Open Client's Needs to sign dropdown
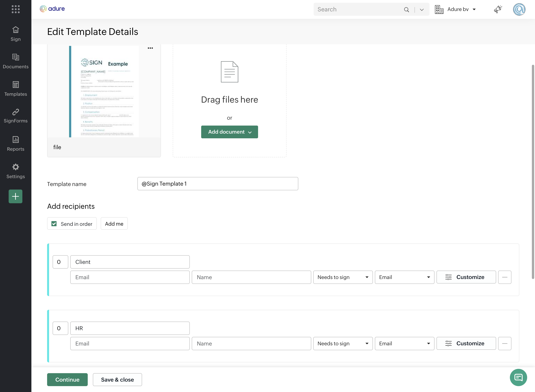This screenshot has width=535, height=392. pyautogui.click(x=342, y=277)
